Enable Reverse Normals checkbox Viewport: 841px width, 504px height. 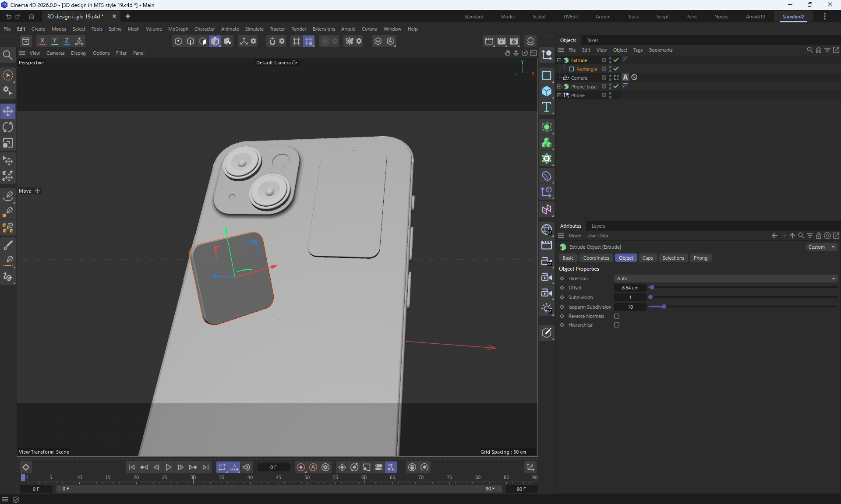point(617,316)
